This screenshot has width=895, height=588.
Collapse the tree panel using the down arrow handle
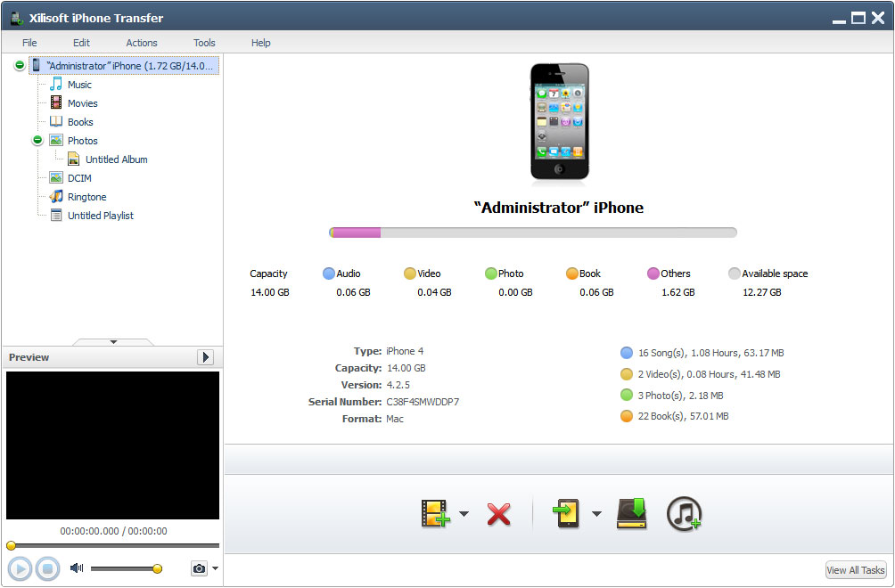pyautogui.click(x=113, y=342)
